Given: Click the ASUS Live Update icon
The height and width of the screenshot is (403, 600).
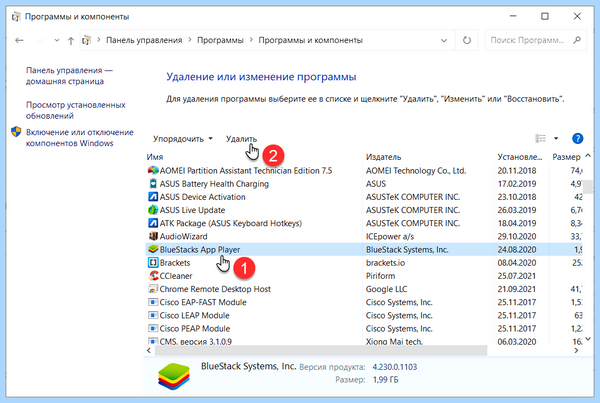Looking at the screenshot, I should click(x=153, y=210).
